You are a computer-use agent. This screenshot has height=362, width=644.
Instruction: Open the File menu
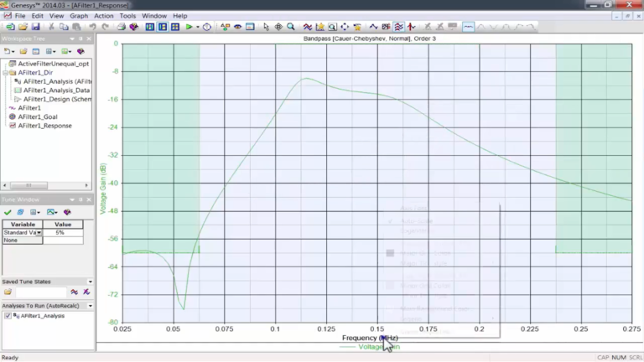[x=20, y=16]
